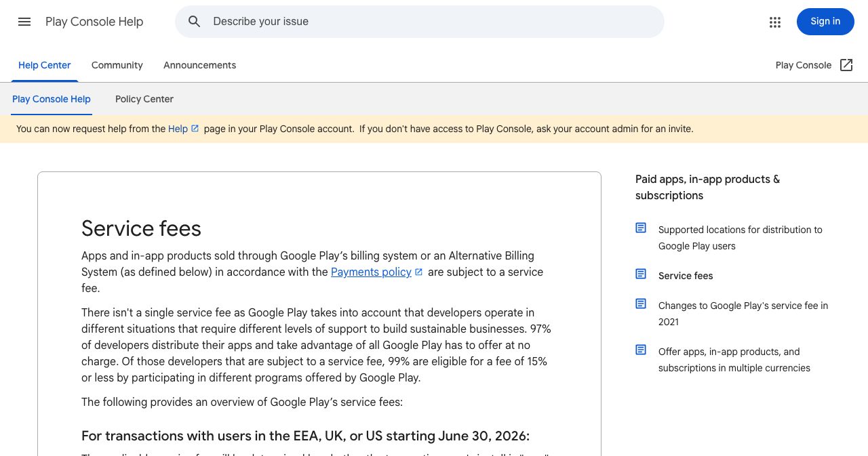868x456 pixels.
Task: Click the Play Console Help title
Action: [94, 22]
